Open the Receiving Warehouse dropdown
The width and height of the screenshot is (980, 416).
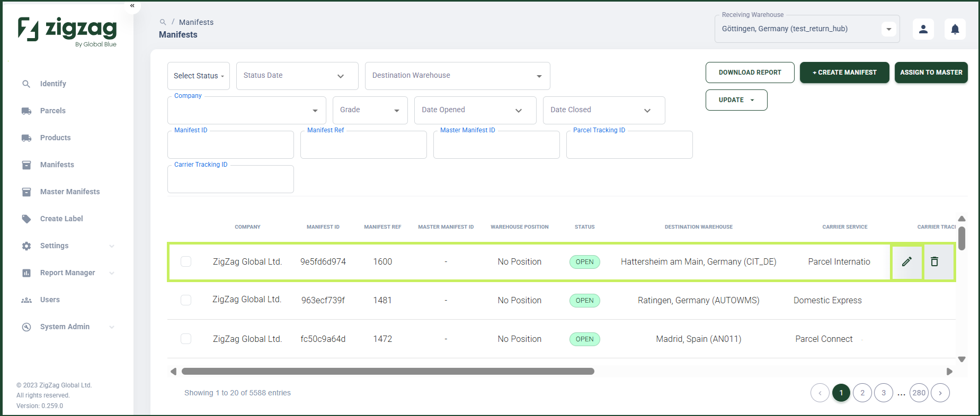tap(807, 29)
